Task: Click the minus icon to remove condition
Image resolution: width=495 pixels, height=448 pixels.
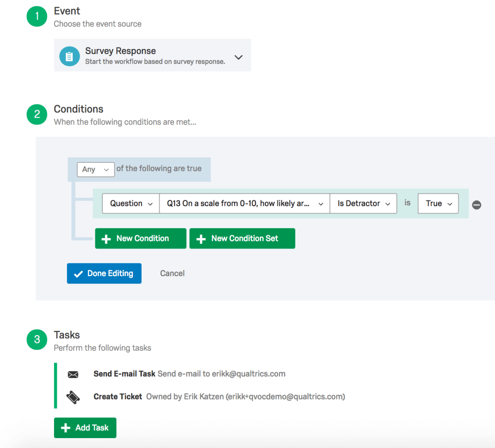Action: coord(476,205)
